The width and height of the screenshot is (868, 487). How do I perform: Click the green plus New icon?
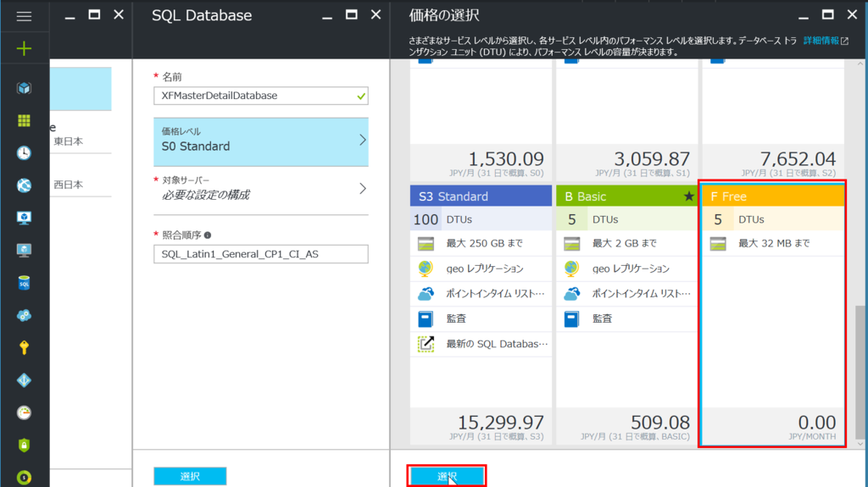tap(24, 49)
